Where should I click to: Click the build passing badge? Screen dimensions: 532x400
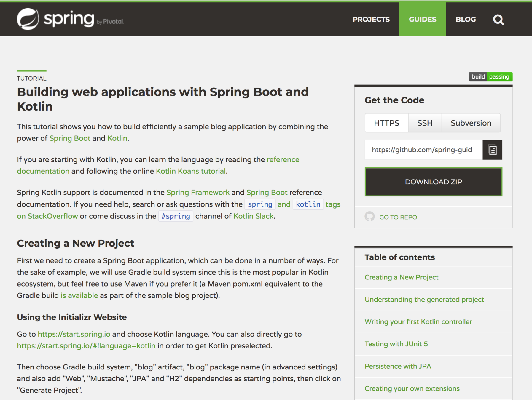490,77
